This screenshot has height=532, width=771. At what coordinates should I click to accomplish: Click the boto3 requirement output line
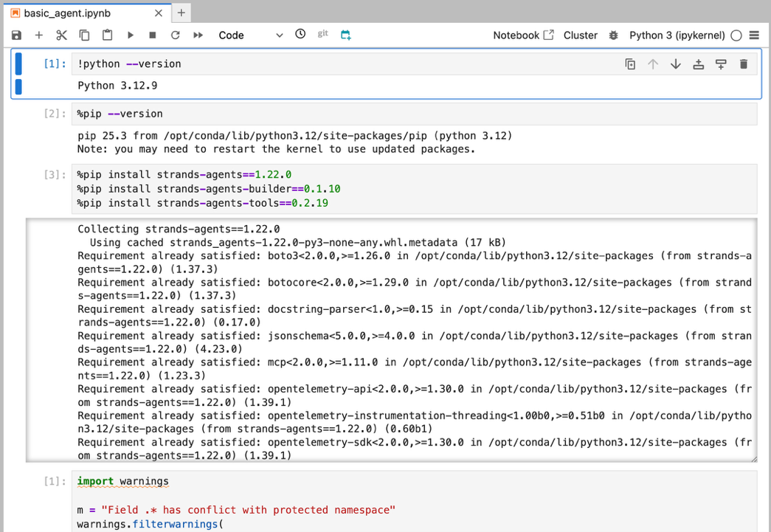click(x=414, y=263)
